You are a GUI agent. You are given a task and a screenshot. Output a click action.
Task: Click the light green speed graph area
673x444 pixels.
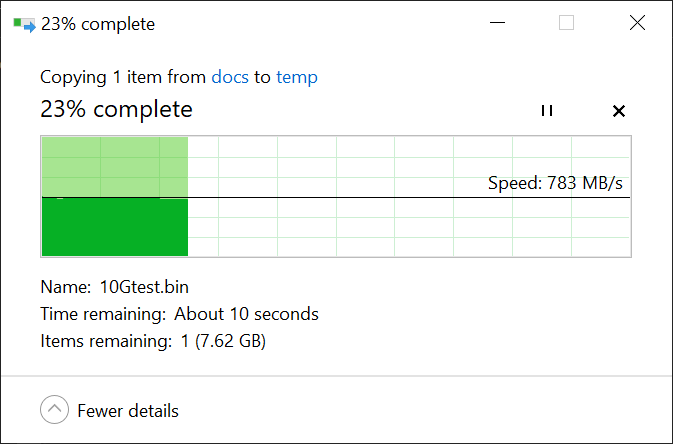[x=115, y=167]
